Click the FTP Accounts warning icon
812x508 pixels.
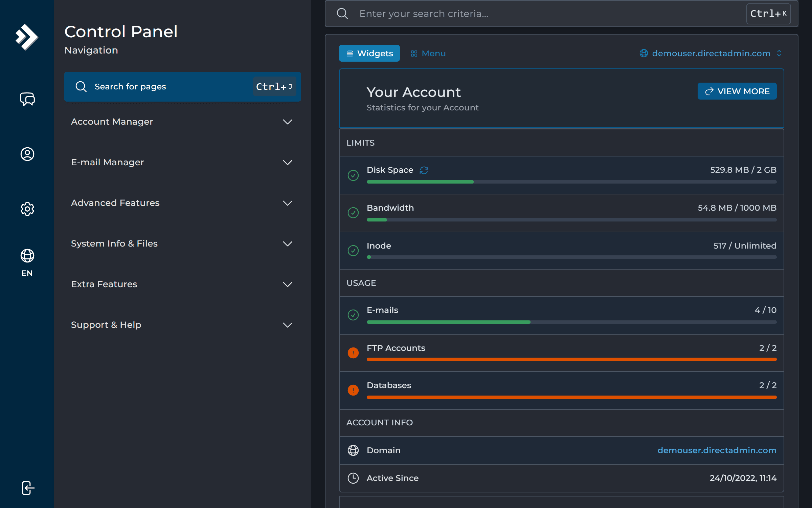point(353,353)
